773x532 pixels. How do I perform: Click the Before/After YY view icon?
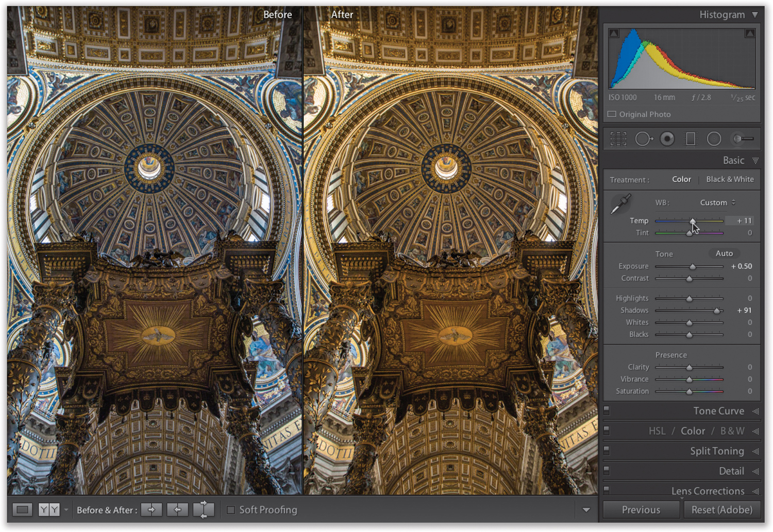[49, 510]
